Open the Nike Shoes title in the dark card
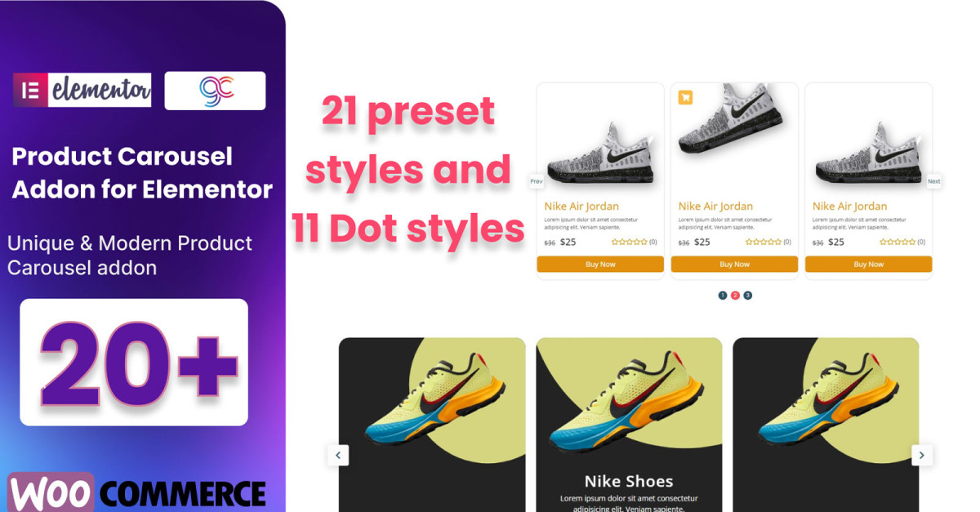 629,482
